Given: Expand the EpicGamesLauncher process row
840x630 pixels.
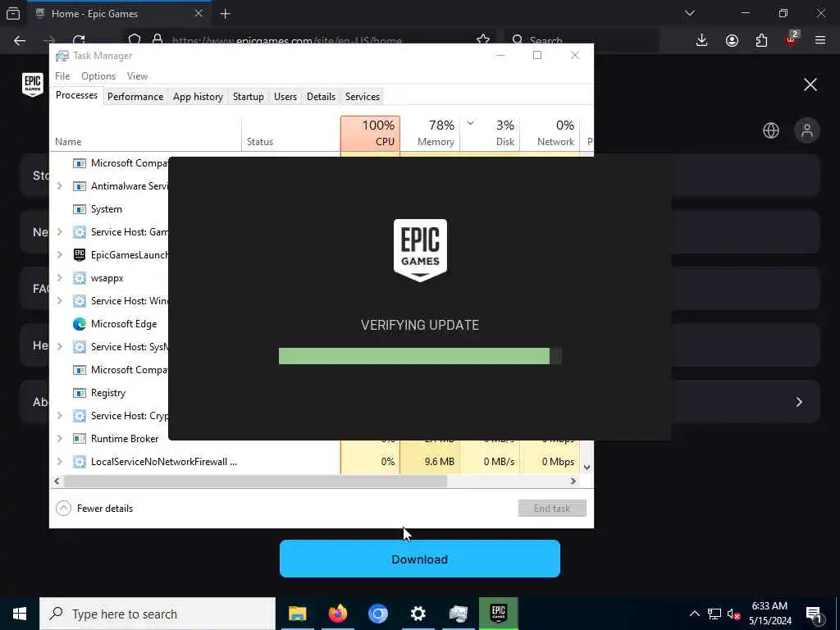Looking at the screenshot, I should click(59, 255).
